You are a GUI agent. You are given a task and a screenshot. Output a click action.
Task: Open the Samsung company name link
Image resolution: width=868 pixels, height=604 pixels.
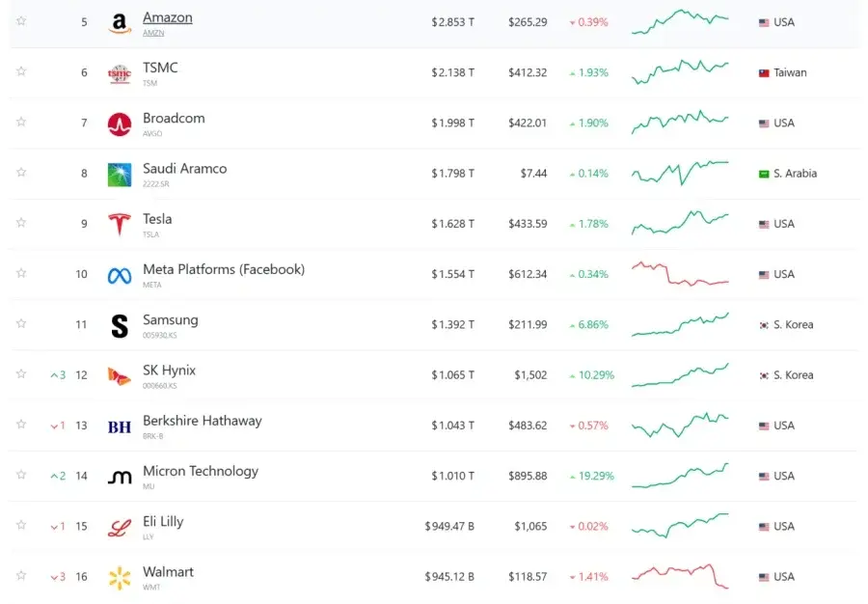[x=170, y=320]
